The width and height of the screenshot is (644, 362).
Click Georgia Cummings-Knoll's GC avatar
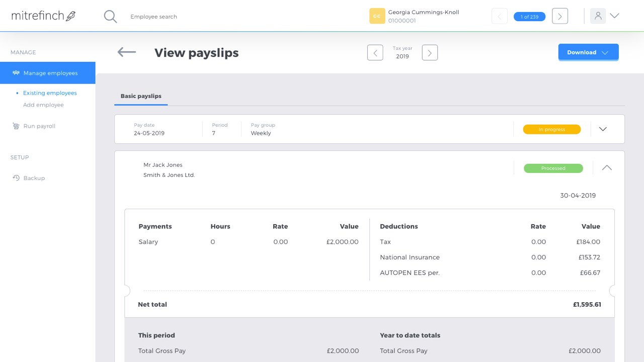pos(377,16)
